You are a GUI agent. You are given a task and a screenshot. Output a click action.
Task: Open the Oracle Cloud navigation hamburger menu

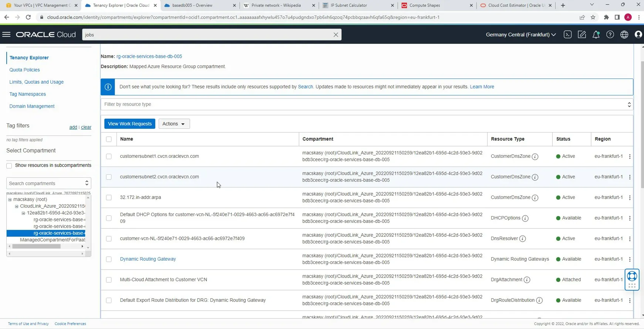[6, 34]
